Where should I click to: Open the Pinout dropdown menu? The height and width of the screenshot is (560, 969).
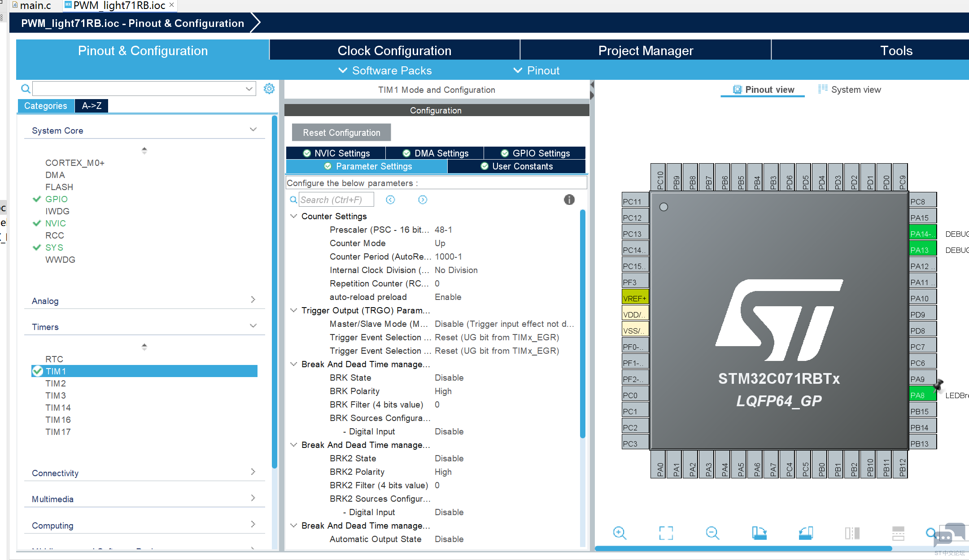[x=536, y=70]
